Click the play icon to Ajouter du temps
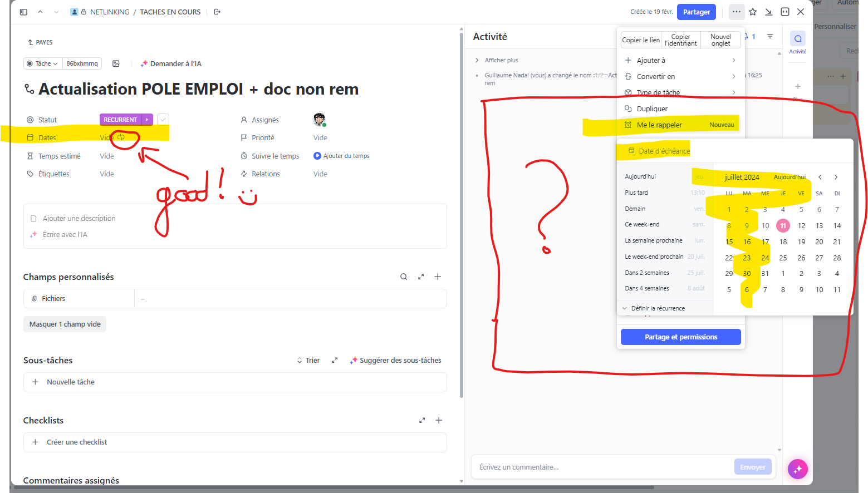Viewport: 868px width, 493px height. (x=318, y=156)
